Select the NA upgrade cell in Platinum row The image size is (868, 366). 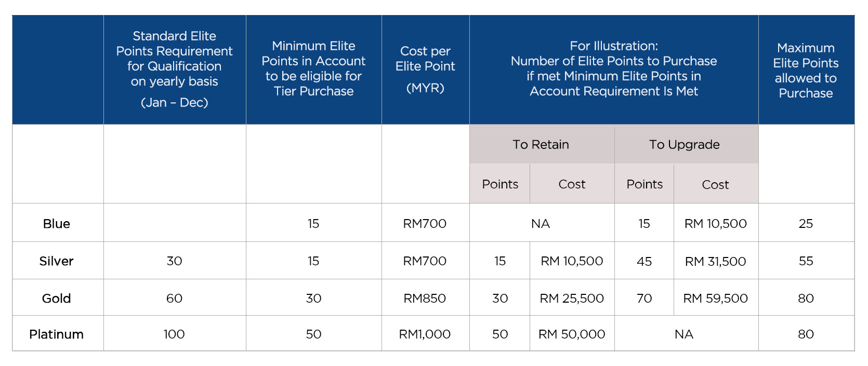(x=684, y=334)
